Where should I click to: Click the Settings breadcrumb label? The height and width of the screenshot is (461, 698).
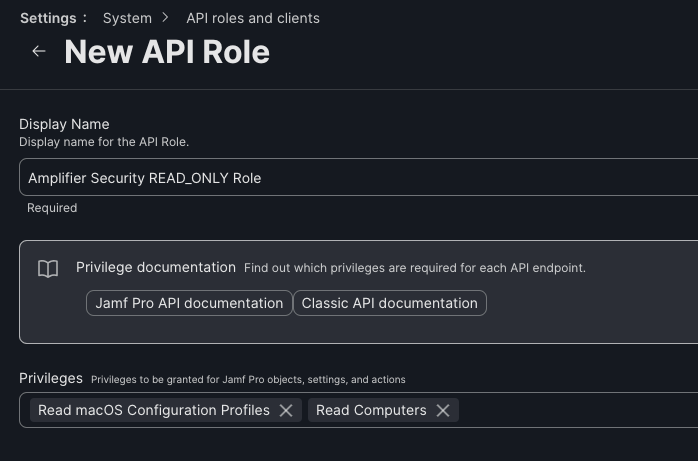(48, 18)
